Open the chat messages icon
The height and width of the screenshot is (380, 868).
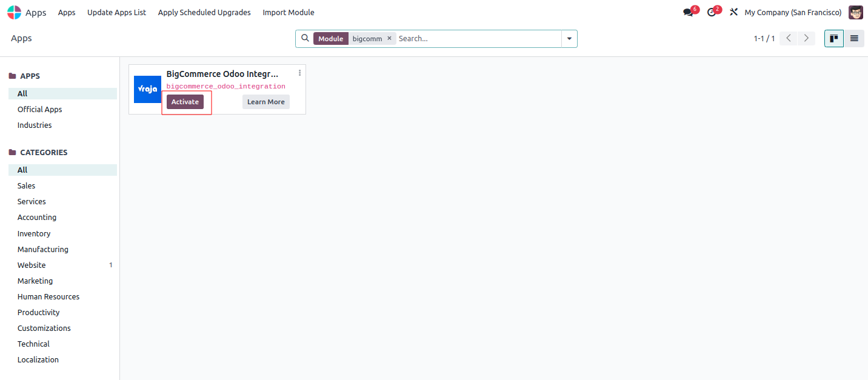click(x=689, y=12)
